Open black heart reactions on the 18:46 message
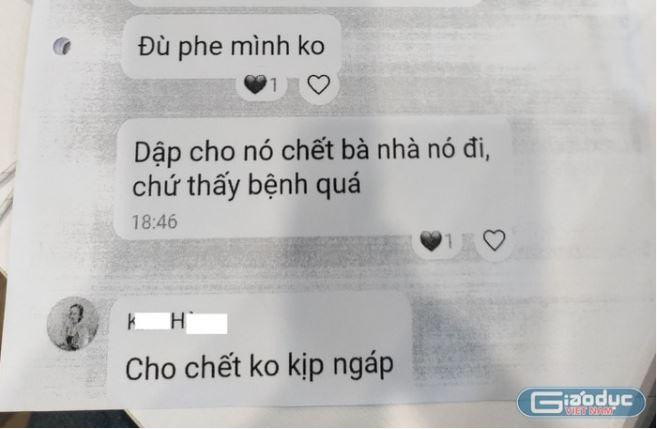Image resolution: width=657 pixels, height=429 pixels. (x=431, y=241)
